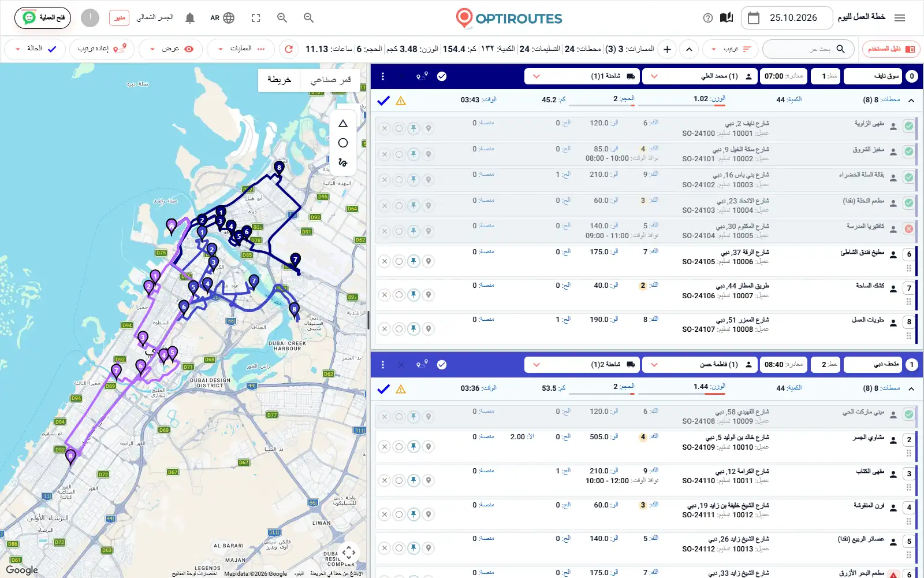Click the stop number 6 handle of مطبخ فندق الشاطئ
Viewport: 924px width, 578px height.
(x=909, y=254)
